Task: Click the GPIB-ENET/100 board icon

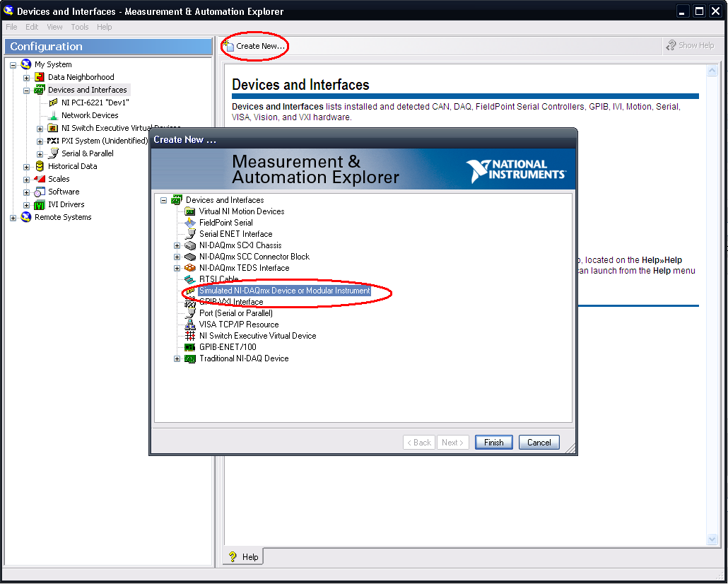Action: coord(190,347)
